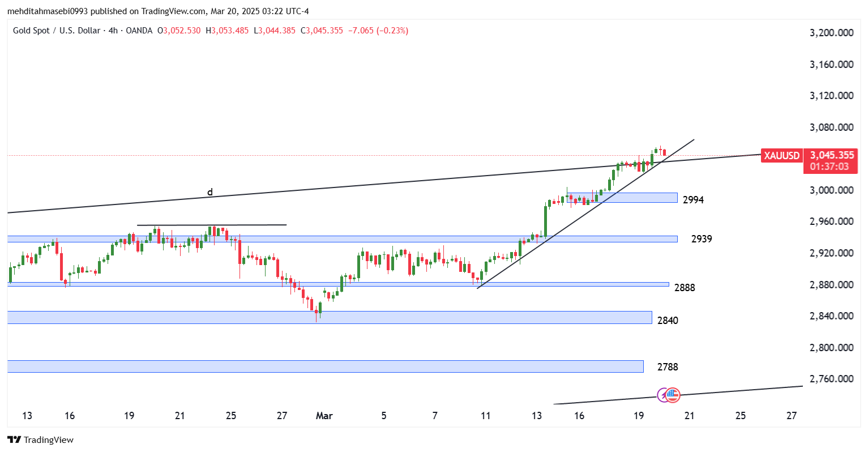
Task: Click the 'd' trendline label
Action: (x=210, y=192)
